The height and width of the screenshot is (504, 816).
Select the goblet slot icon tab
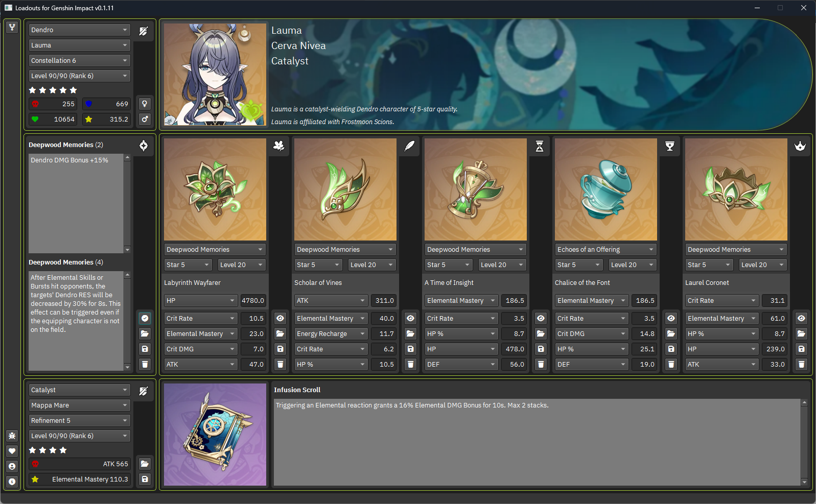click(670, 146)
